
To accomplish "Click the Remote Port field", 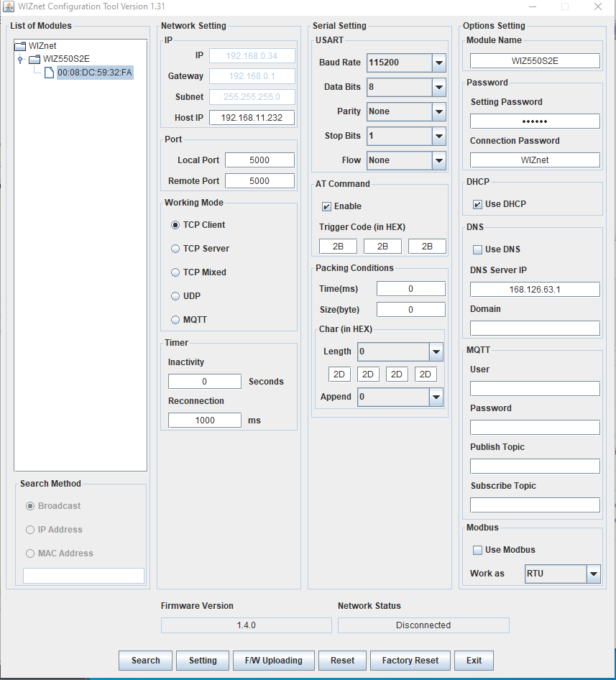I will 259,181.
